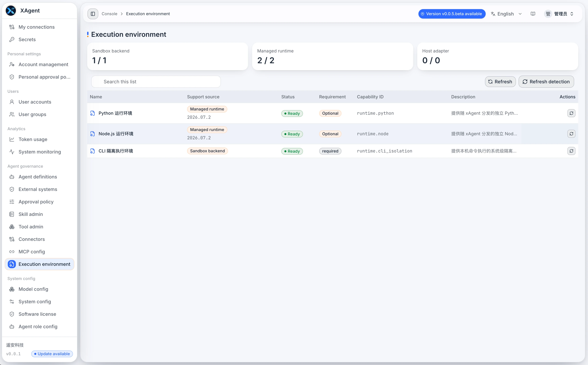Click the Host adapter summary card
The image size is (588, 365).
[x=498, y=57]
